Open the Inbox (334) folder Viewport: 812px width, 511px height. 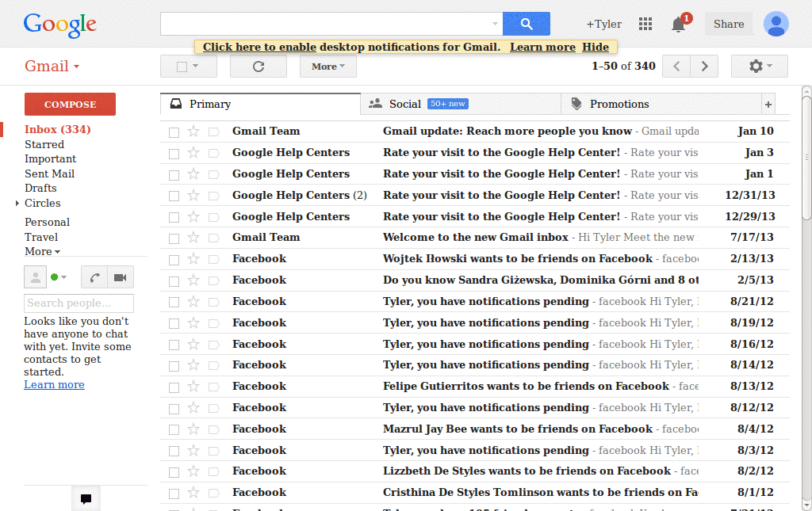(x=57, y=130)
